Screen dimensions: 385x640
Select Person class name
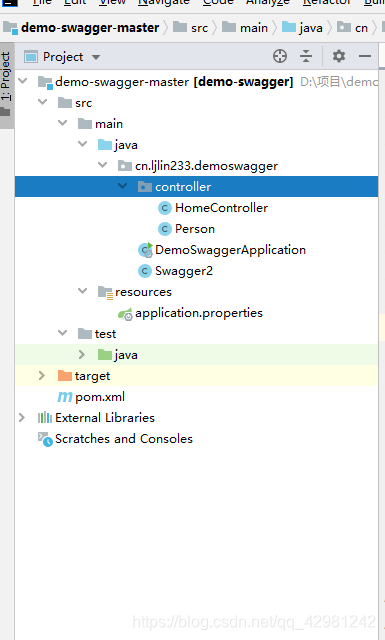coord(195,229)
